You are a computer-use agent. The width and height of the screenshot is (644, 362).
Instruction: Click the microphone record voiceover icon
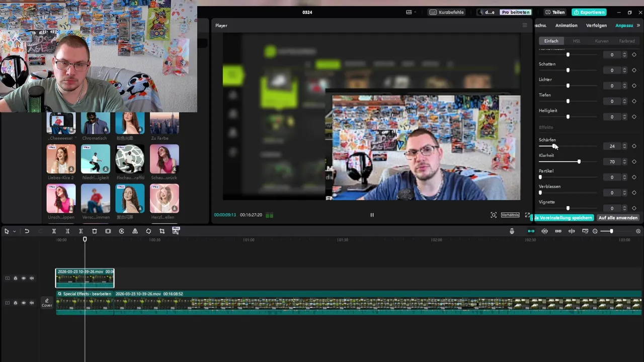point(512,231)
